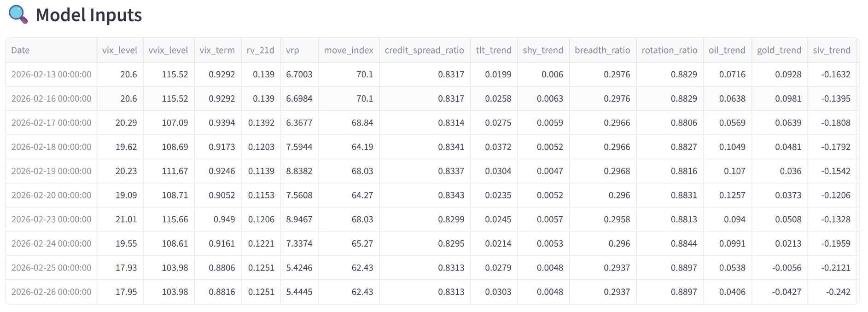Click the magnifying glass icon beside Model Inputs
Screen dimensions: 868x312
pyautogui.click(x=18, y=15)
